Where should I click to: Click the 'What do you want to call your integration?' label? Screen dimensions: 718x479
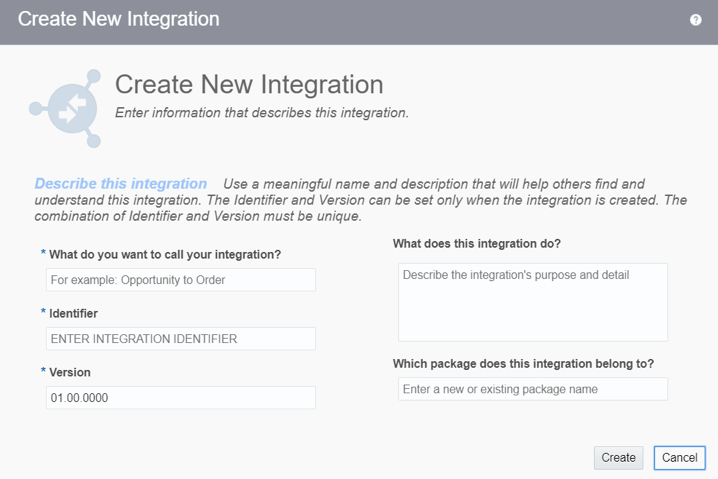165,254
